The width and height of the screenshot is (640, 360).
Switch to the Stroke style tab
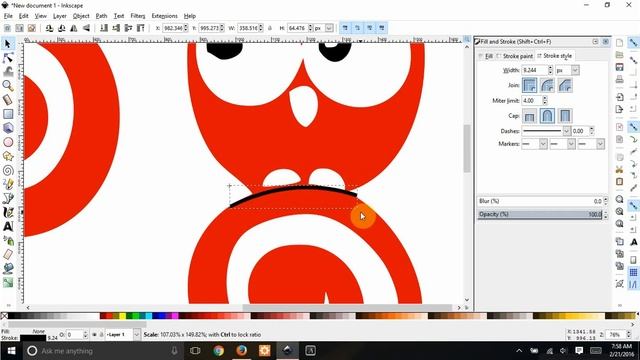[555, 56]
